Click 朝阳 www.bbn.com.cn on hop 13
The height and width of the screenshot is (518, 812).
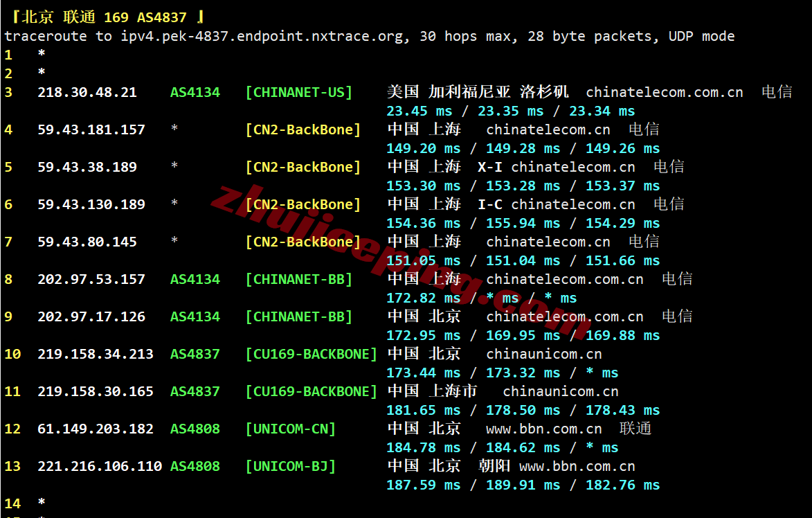pos(557,466)
